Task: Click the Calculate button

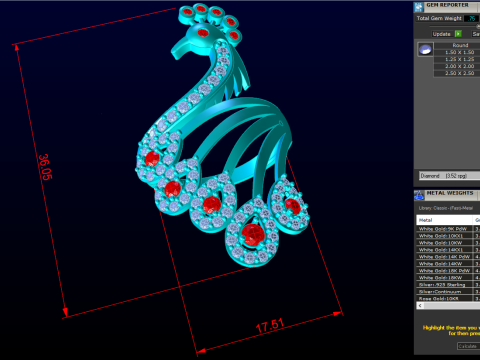Action: [x=468, y=346]
